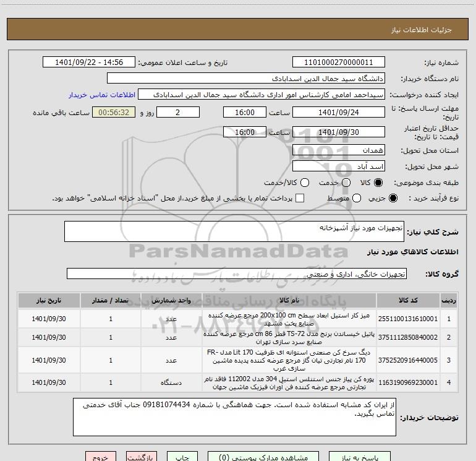Select the کالا/خدمت radio button

[305, 183]
